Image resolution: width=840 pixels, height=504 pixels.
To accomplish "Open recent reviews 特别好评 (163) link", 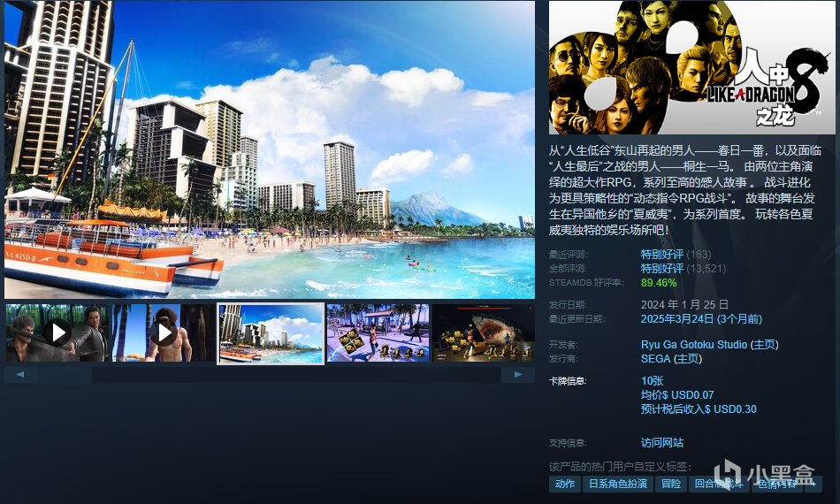I will 676,255.
